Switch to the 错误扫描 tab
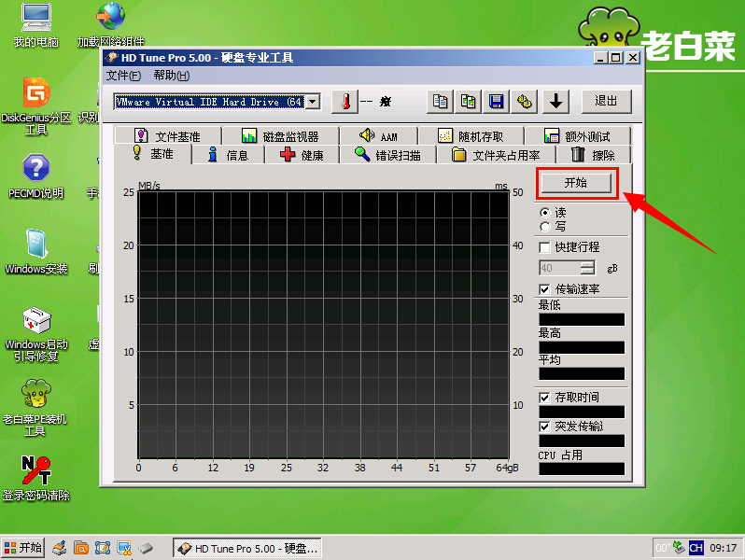 (387, 155)
